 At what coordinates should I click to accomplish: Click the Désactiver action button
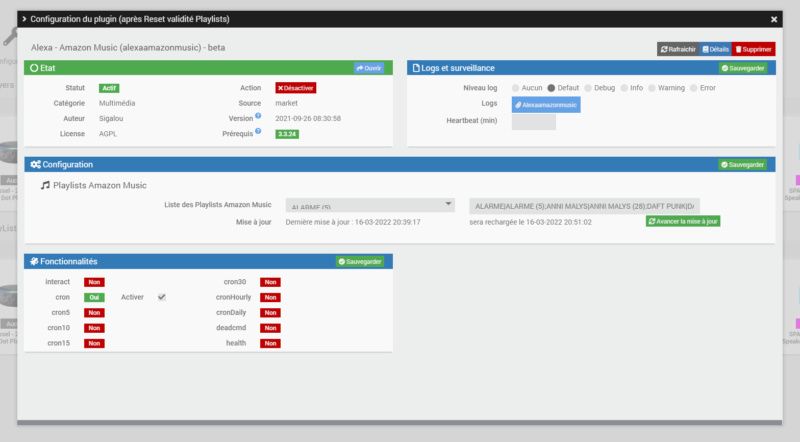295,88
